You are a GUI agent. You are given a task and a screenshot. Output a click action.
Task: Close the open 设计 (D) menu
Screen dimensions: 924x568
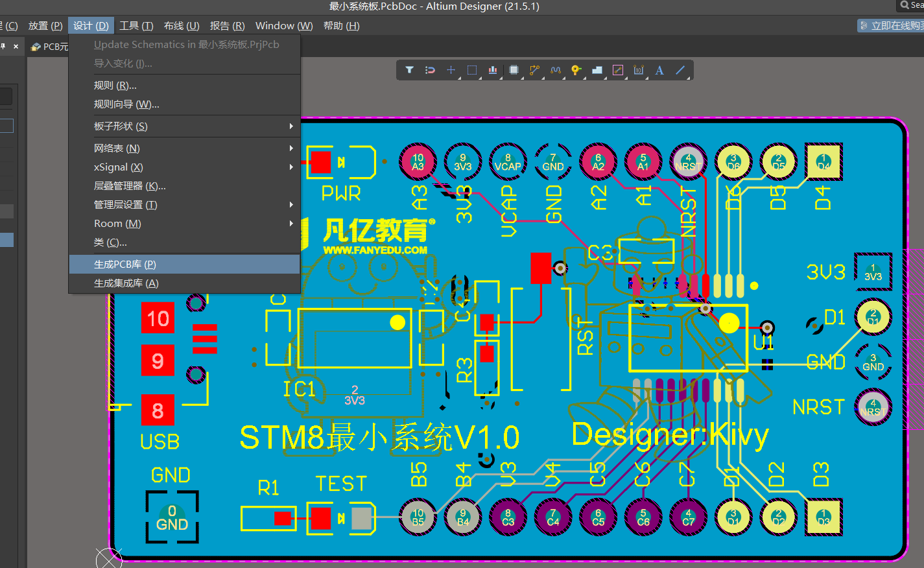pos(91,25)
